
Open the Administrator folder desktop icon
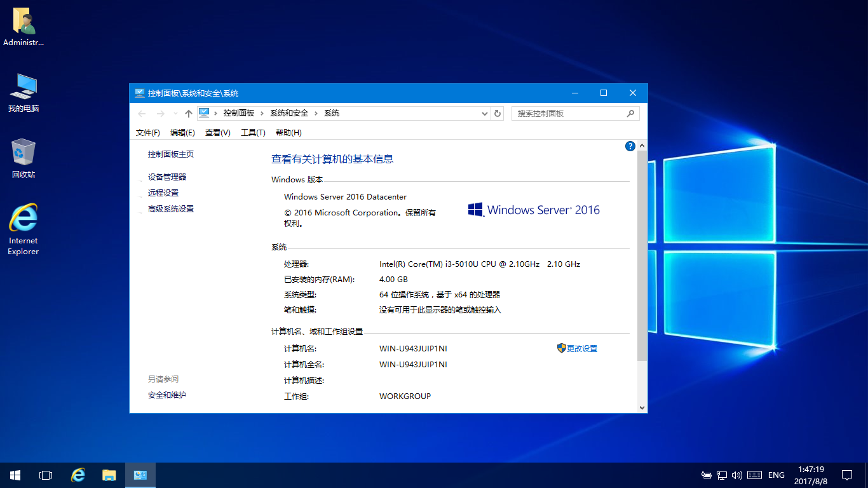pyautogui.click(x=24, y=28)
